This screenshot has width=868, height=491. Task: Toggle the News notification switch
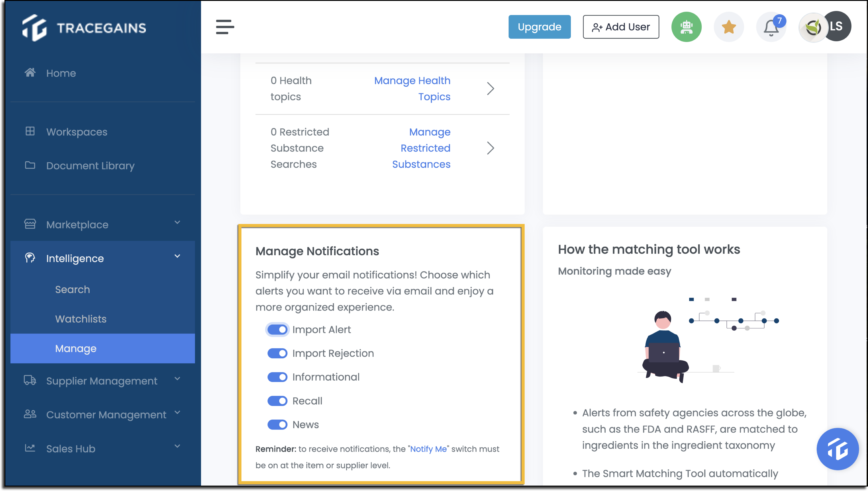point(277,424)
